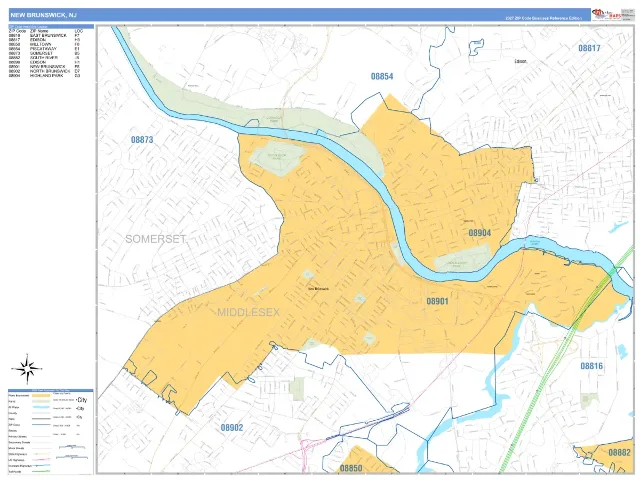The image size is (640, 480).
Task: Click the ZIP Name column header
Action: tap(39, 31)
